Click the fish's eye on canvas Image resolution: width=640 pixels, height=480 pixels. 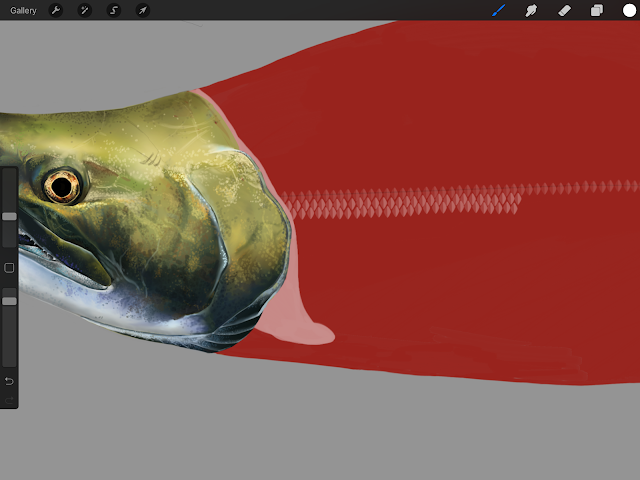tap(62, 187)
